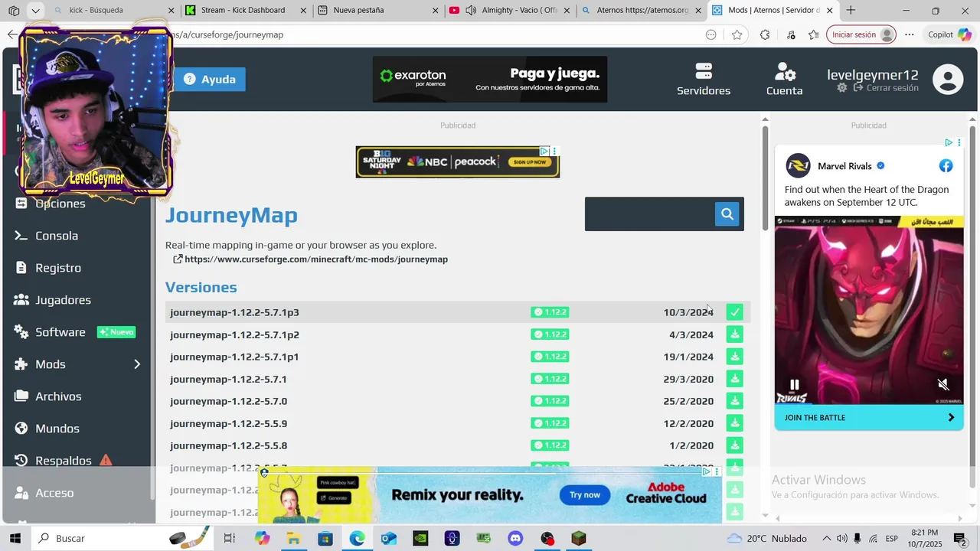Show hidden system tray icons
The image size is (980, 551).
point(827,539)
